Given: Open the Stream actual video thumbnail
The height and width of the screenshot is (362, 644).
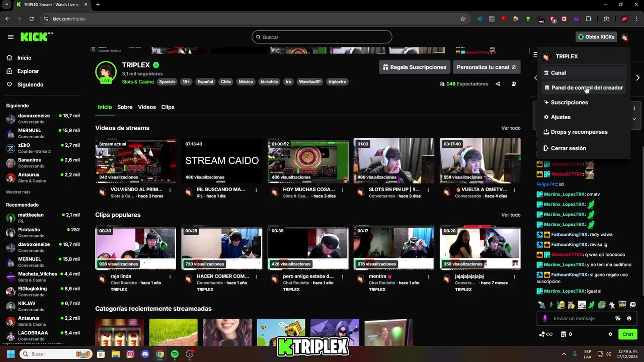Looking at the screenshot, I should click(136, 161).
